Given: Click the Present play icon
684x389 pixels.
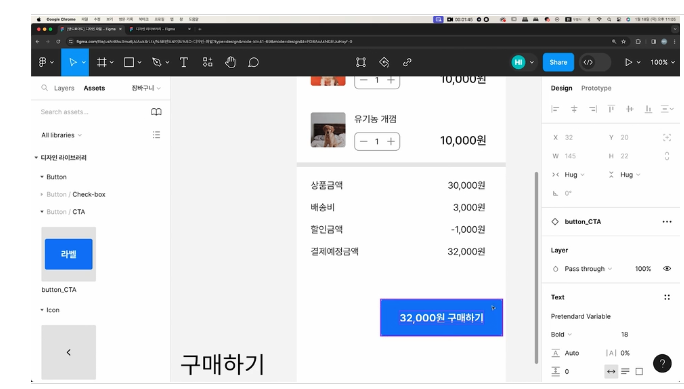Looking at the screenshot, I should click(628, 62).
